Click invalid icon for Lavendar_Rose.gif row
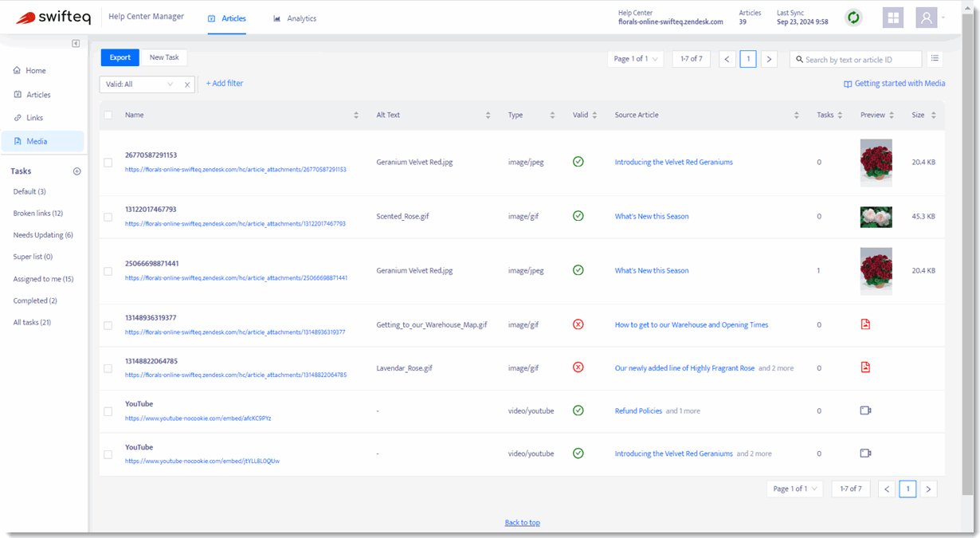The image size is (980, 538). click(578, 367)
